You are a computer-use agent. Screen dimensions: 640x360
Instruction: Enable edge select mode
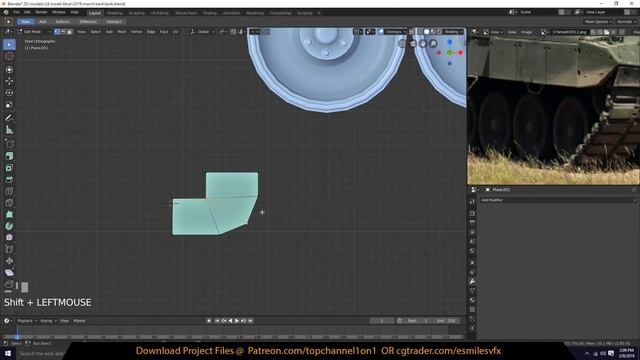(x=63, y=31)
